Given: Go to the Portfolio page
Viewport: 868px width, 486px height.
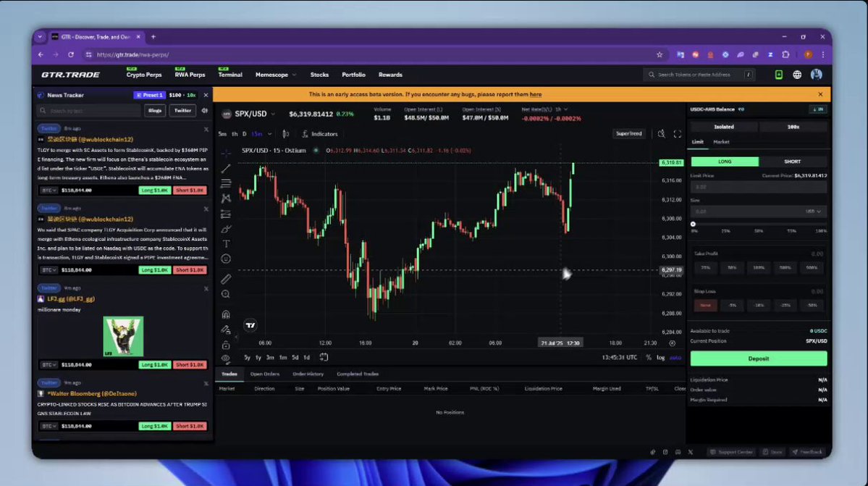Looking at the screenshot, I should 354,75.
